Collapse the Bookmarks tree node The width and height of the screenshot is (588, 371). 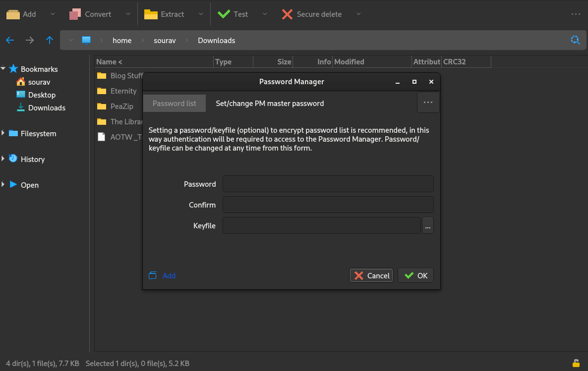tap(3, 69)
